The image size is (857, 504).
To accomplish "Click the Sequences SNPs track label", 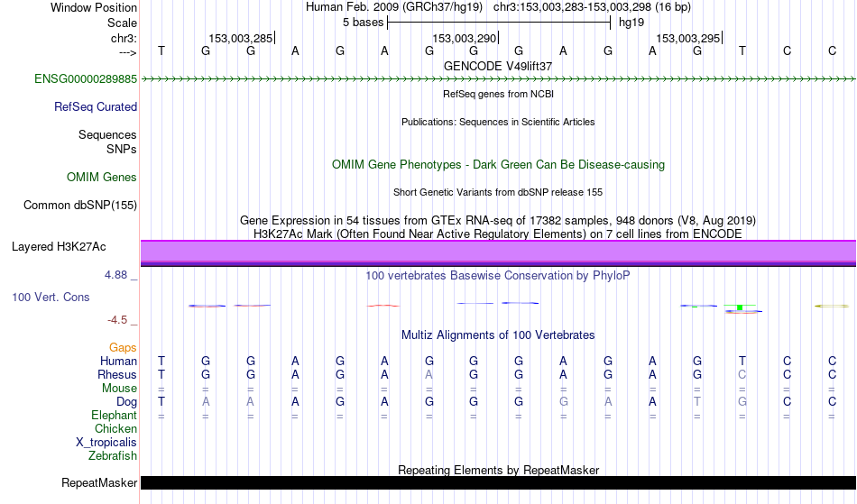I will click(107, 142).
